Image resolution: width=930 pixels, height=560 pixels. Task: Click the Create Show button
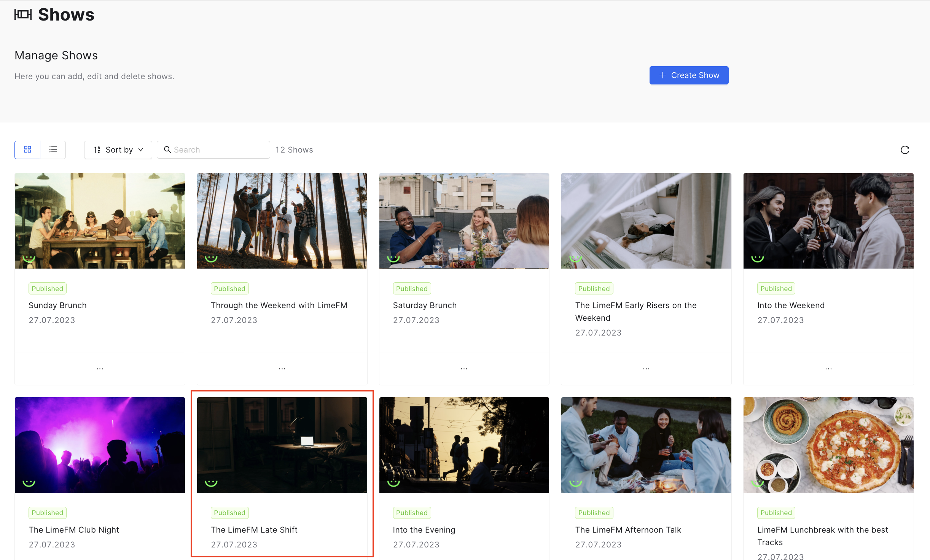tap(689, 75)
